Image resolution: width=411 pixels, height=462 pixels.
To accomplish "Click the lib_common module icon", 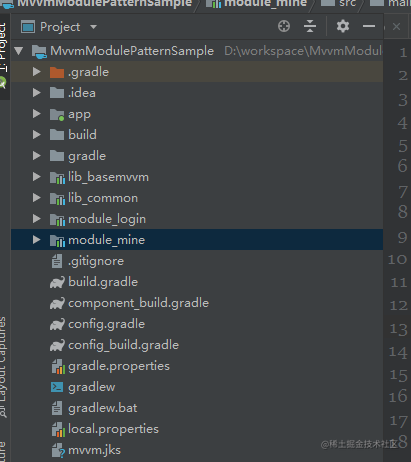I will click(x=57, y=199).
